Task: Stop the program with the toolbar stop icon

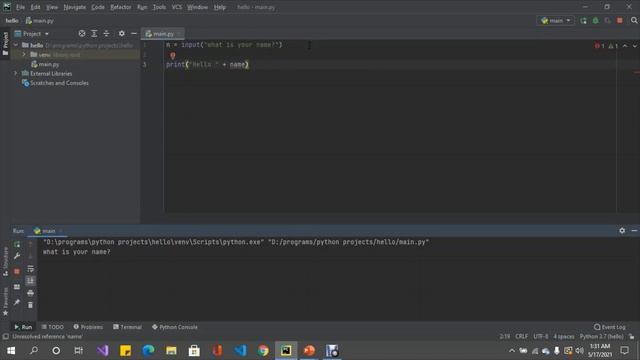Action: pyautogui.click(x=620, y=20)
